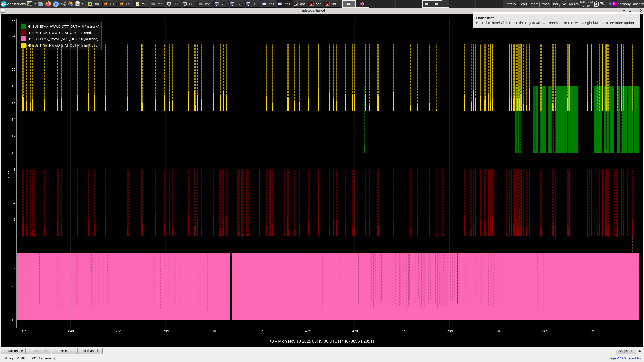Viewport: 644px width, 362px height.
Task: Take a plot snapshot
Action: 625,351
